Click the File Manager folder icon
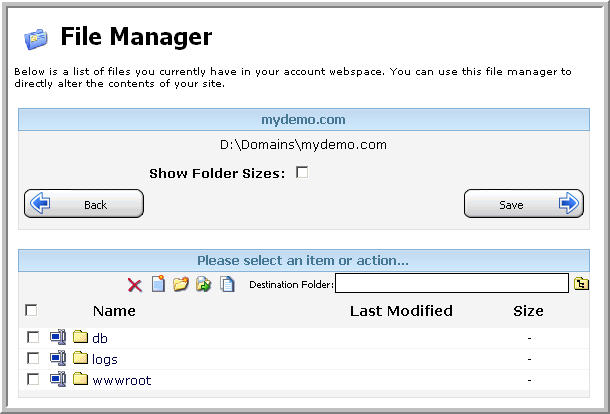 click(36, 39)
